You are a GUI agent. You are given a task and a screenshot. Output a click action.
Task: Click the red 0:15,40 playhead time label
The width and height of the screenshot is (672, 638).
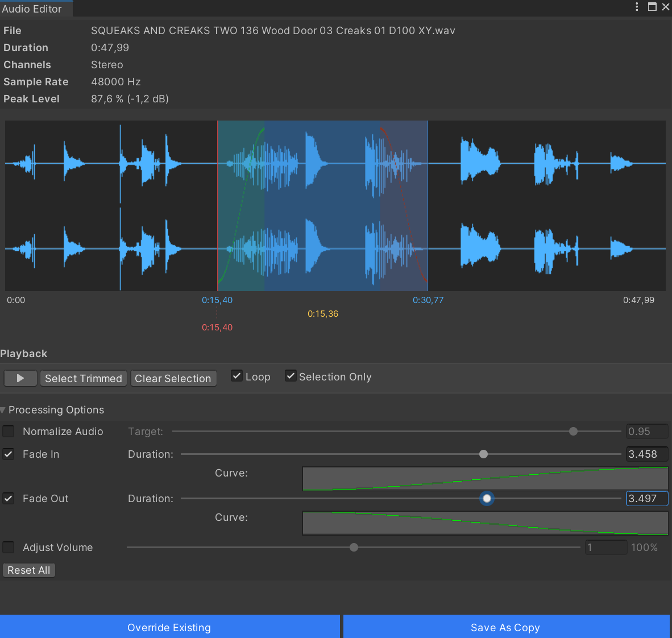click(217, 328)
